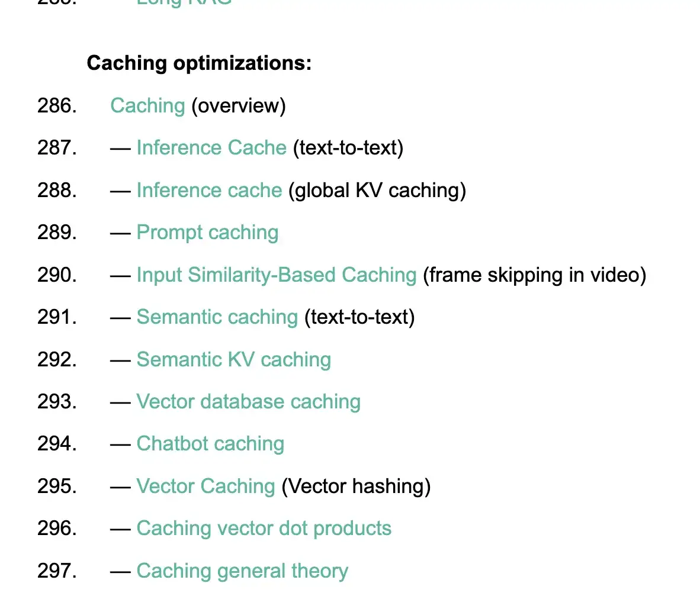The height and width of the screenshot is (612, 700).
Task: Click the (frame skipping in video) text
Action: pyautogui.click(x=534, y=275)
